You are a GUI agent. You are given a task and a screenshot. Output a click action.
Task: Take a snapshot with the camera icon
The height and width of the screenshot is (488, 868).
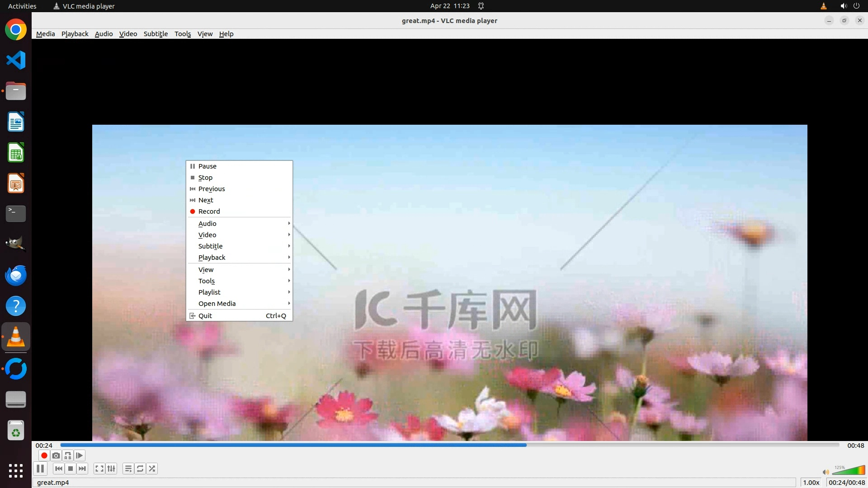[56, 455]
